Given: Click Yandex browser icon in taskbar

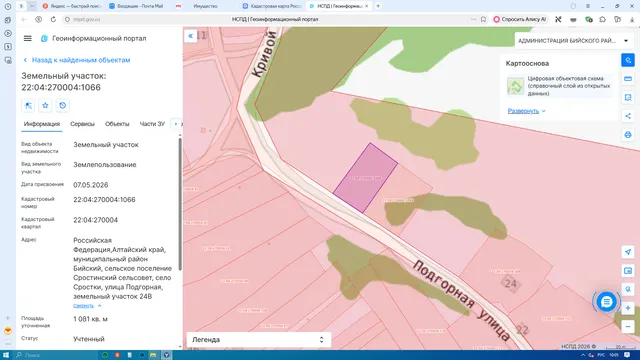Looking at the screenshot, I should [x=167, y=355].
